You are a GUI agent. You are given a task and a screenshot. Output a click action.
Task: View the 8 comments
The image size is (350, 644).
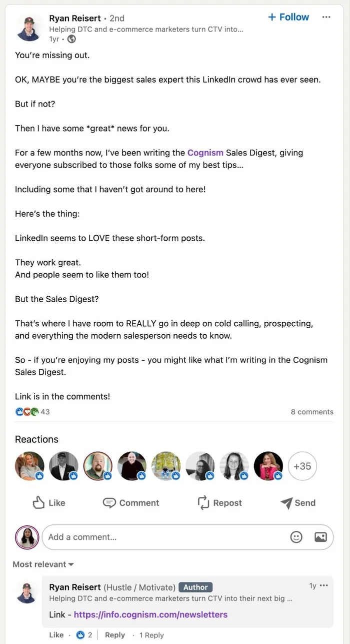point(311,412)
